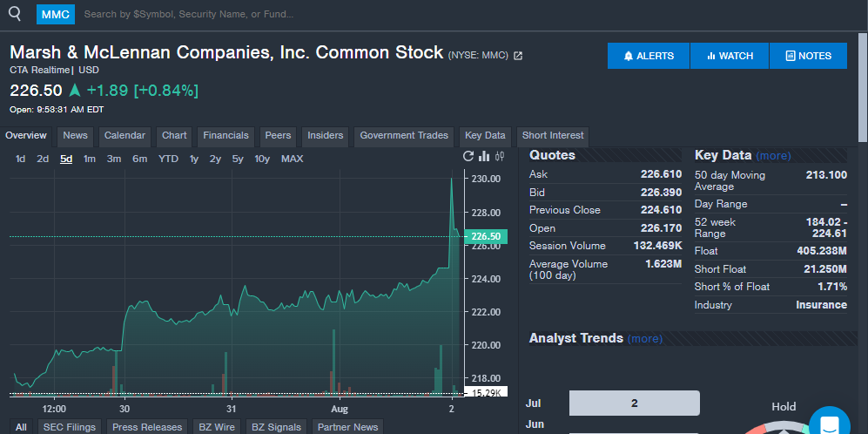The width and height of the screenshot is (868, 434).
Task: Click Short % of Float 1.71%
Action: [x=832, y=287]
